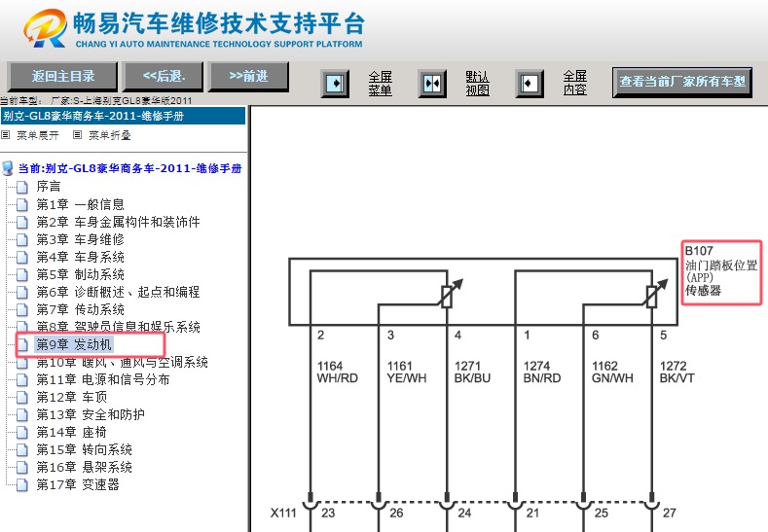Click the page icon next to 第5章
The width and height of the screenshot is (768, 532).
tap(22, 275)
